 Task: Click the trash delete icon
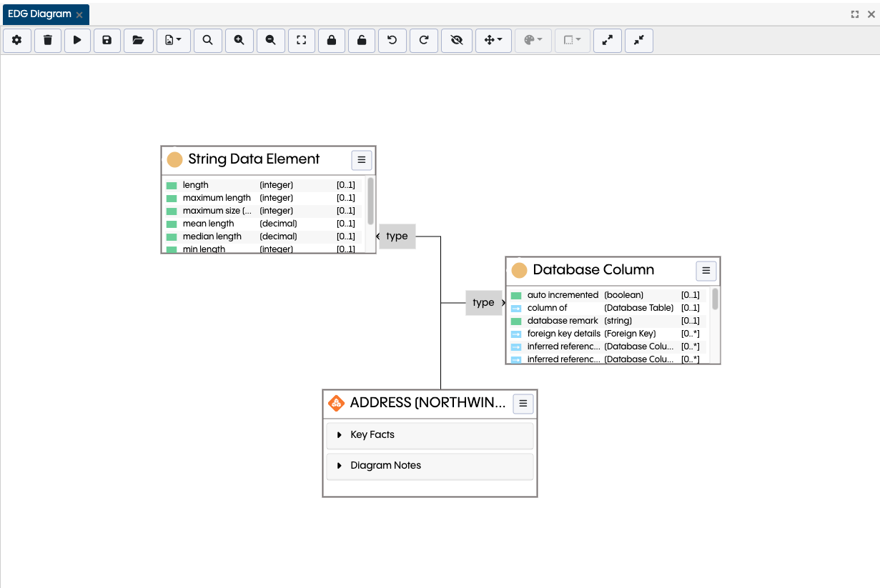[x=48, y=41]
